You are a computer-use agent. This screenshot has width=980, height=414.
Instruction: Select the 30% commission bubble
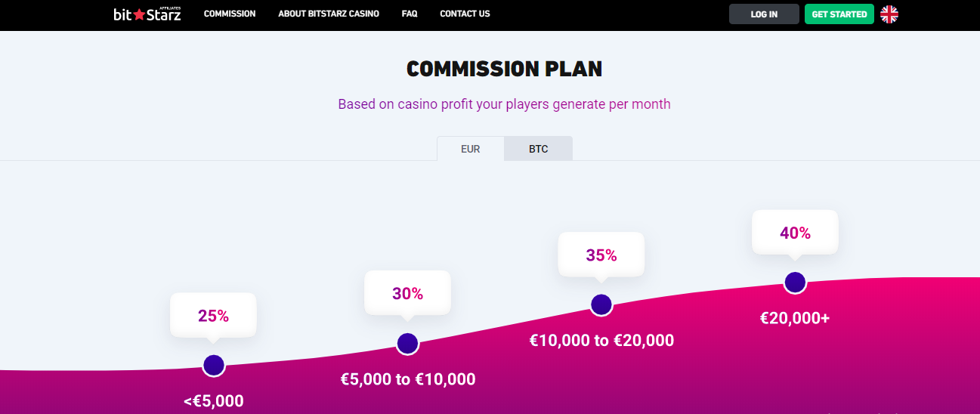pyautogui.click(x=407, y=293)
